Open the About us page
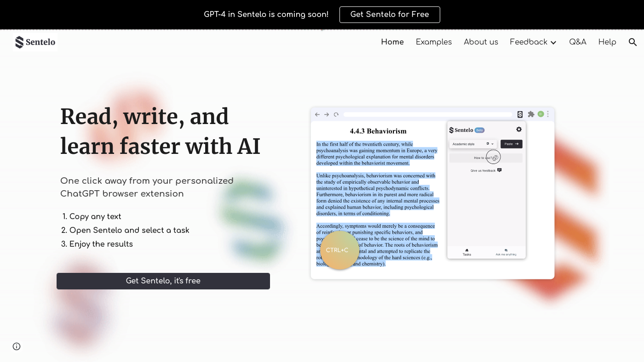The height and width of the screenshot is (362, 644). pos(481,42)
